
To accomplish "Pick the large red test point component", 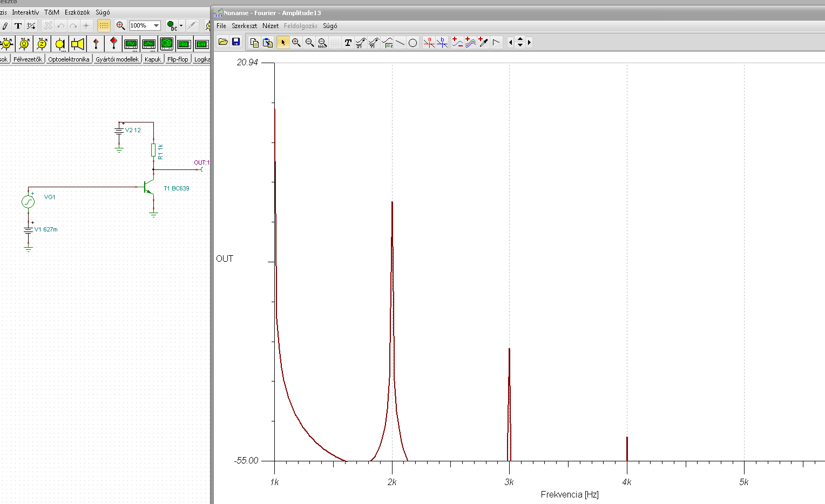I will click(113, 44).
